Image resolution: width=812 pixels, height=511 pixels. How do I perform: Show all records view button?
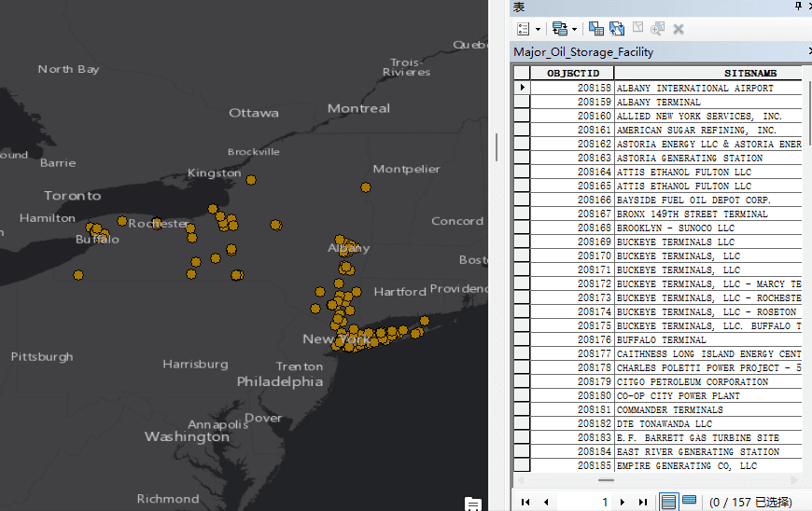(x=668, y=502)
